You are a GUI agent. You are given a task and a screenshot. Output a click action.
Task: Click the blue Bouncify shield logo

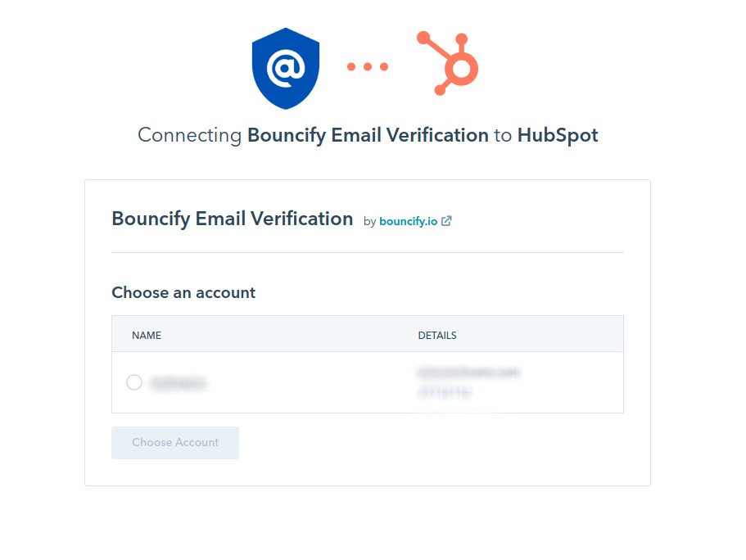pos(286,68)
